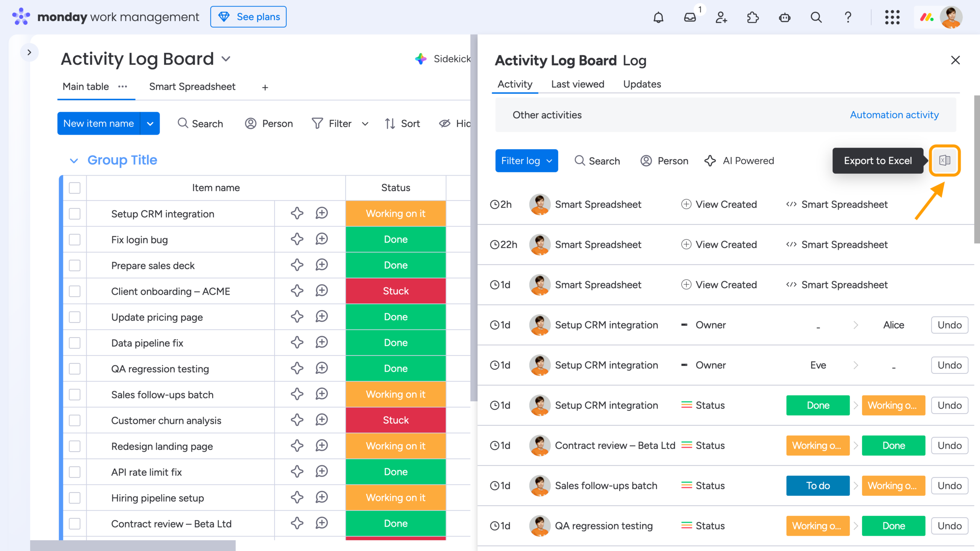Image resolution: width=980 pixels, height=551 pixels.
Task: Undo Owner change to Alice
Action: pos(949,325)
